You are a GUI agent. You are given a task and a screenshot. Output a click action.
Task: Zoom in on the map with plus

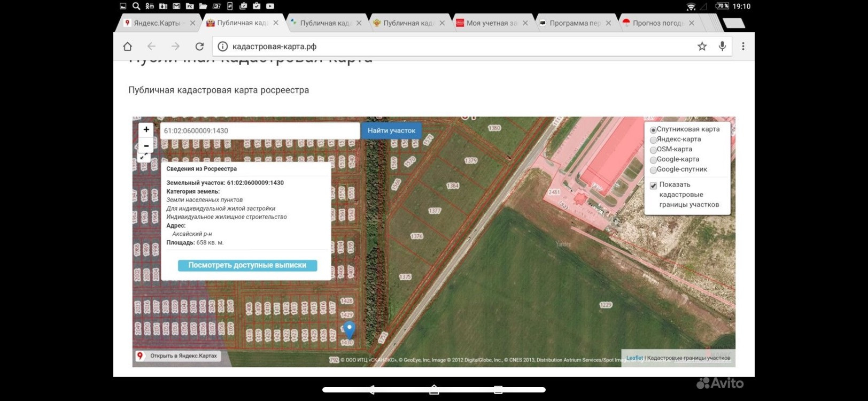coord(146,130)
